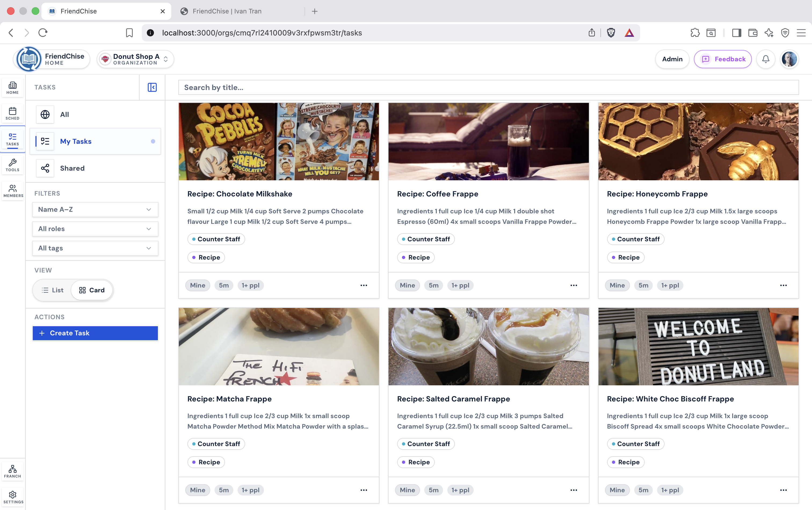Viewport: 812px width, 510px height.
Task: Open the Recipe: White Choc Biscoff Frappe title
Action: click(670, 399)
